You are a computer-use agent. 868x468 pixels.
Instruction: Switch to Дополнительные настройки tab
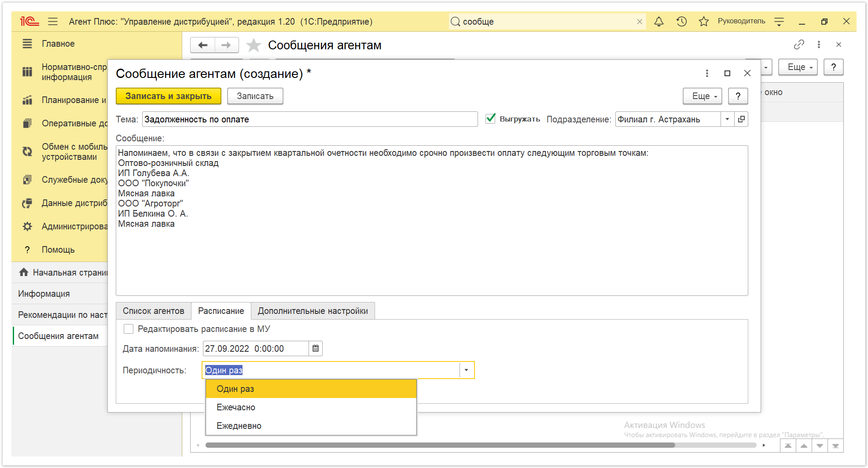[313, 311]
